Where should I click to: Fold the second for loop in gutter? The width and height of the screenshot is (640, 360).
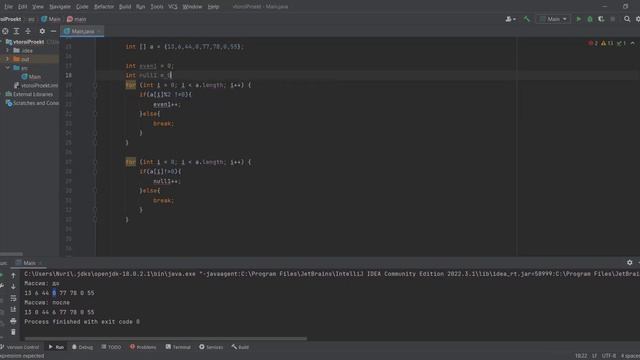pos(95,162)
